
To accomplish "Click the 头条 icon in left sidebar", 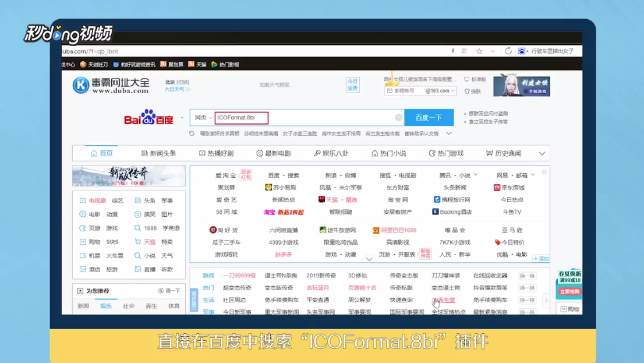I will (137, 200).
